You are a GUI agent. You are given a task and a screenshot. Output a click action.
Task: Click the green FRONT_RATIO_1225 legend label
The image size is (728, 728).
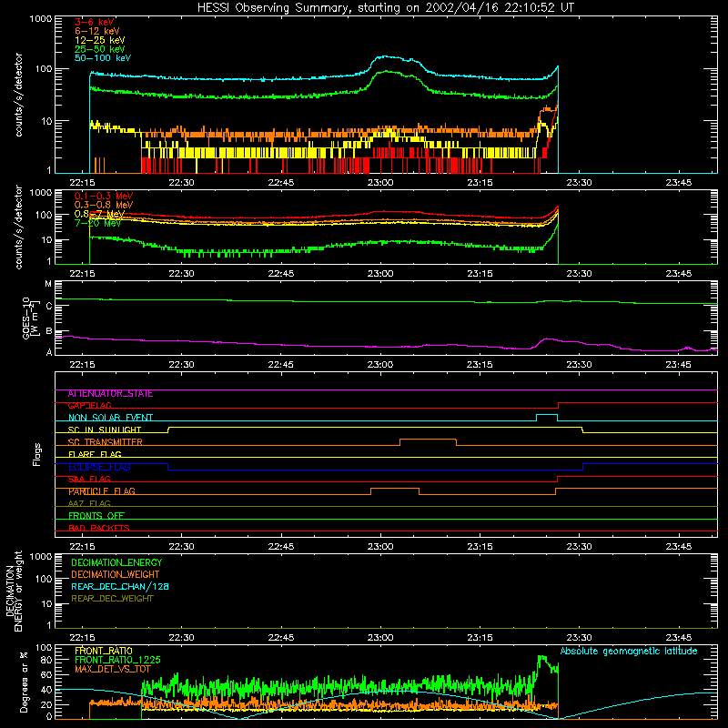117,661
